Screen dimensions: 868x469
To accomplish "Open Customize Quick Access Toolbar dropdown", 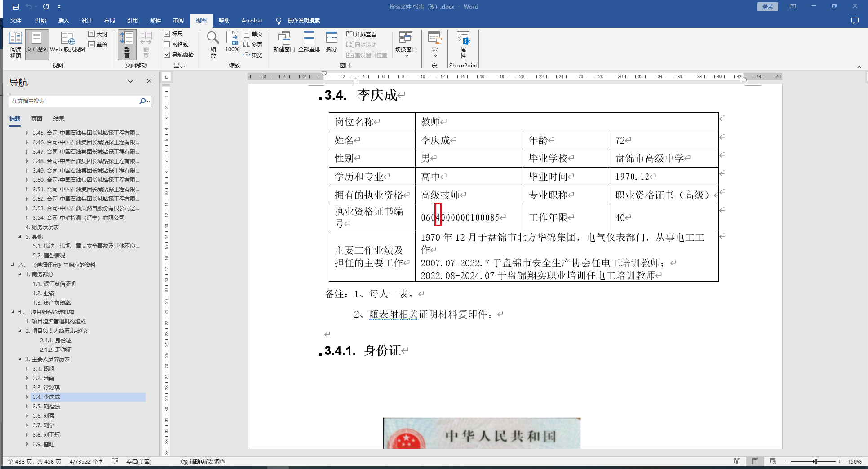I will (x=59, y=7).
